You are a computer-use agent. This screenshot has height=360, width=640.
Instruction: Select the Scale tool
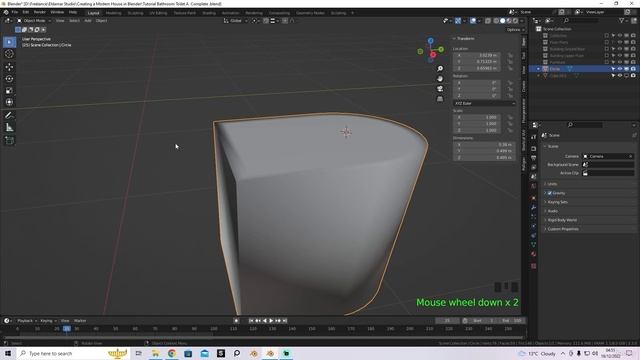(9, 91)
